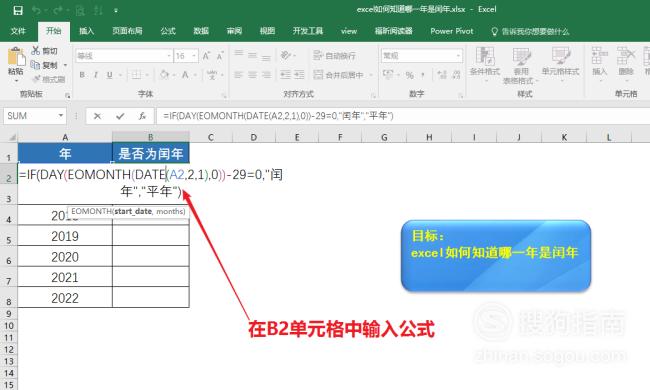650x390 pixels.
Task: Click the decrease indent icon
Action: pyautogui.click(x=285, y=75)
